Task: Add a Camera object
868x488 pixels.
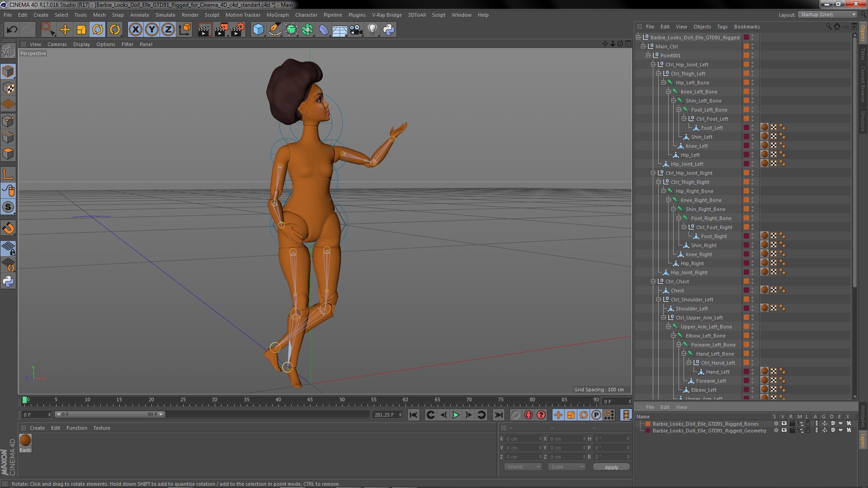Action: coord(356,30)
